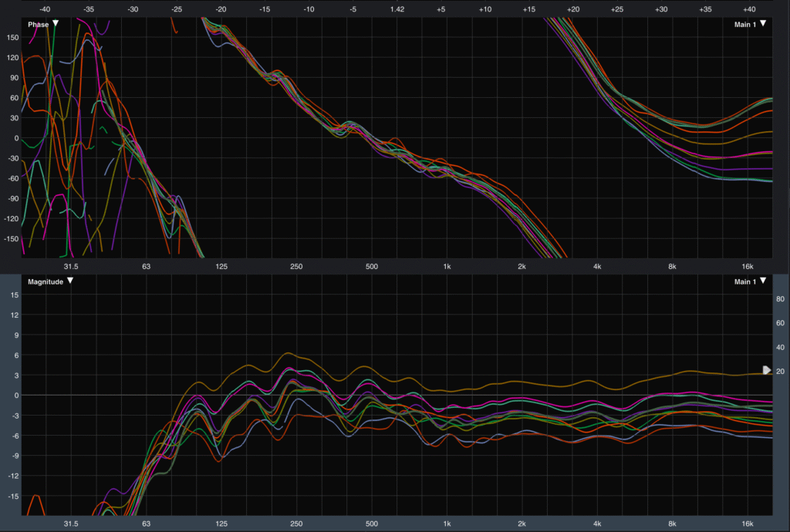Click the 31.5 label below Magnitude plot
Screen dimensions: 790x532
(71, 524)
